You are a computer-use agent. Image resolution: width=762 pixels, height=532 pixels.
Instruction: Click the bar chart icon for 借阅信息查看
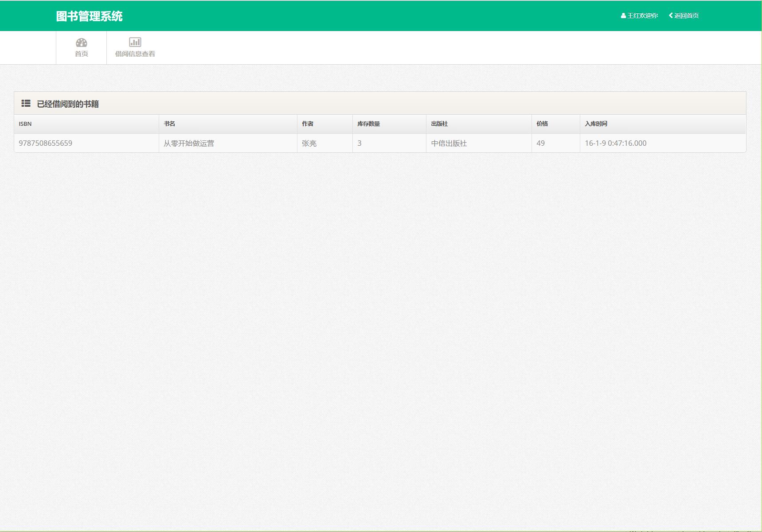(135, 42)
